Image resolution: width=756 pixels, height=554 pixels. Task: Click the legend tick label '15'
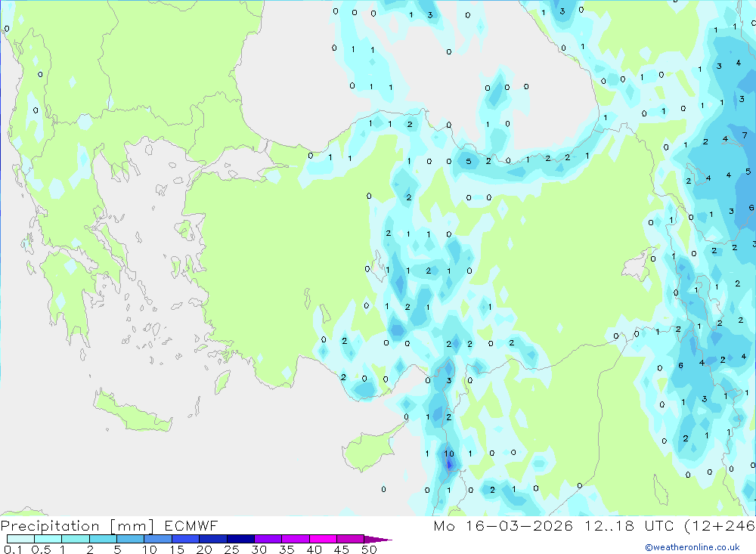[x=176, y=549]
